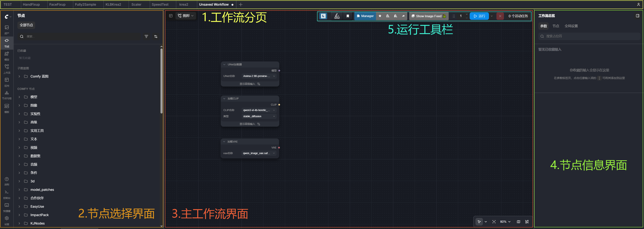Viewport: 644px width, 229px height.
Task: Switch to the SpeedTest workflow tab
Action: 160,4
